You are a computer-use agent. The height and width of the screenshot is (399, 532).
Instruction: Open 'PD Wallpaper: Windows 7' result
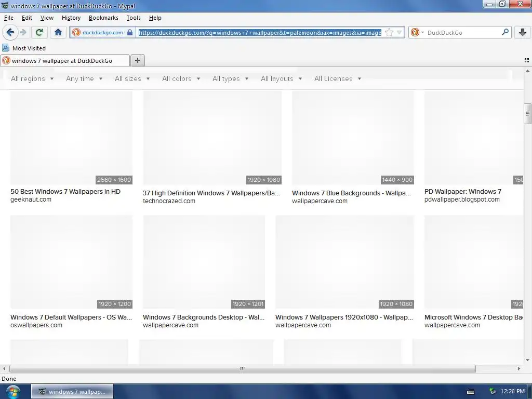tap(463, 191)
